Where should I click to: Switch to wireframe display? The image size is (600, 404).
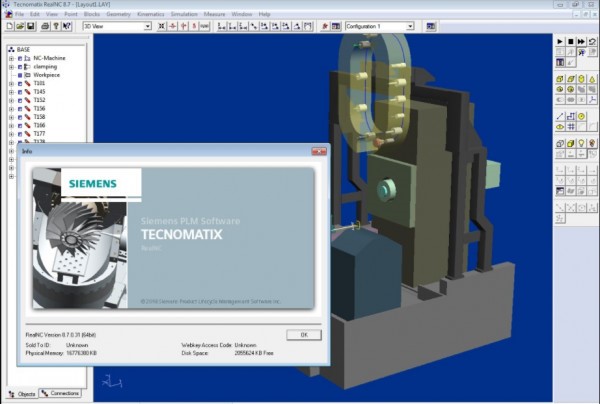coord(560,143)
